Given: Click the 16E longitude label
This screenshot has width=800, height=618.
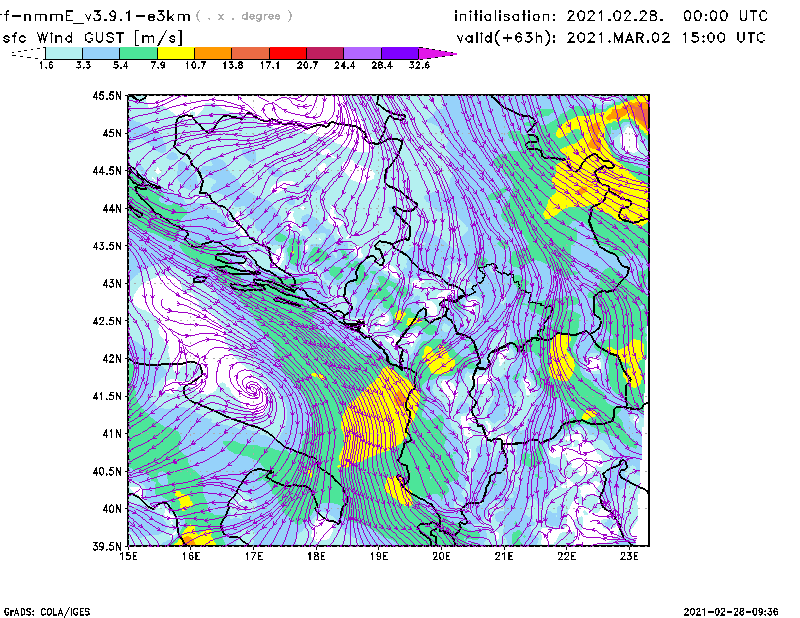Looking at the screenshot, I should click(x=191, y=556).
